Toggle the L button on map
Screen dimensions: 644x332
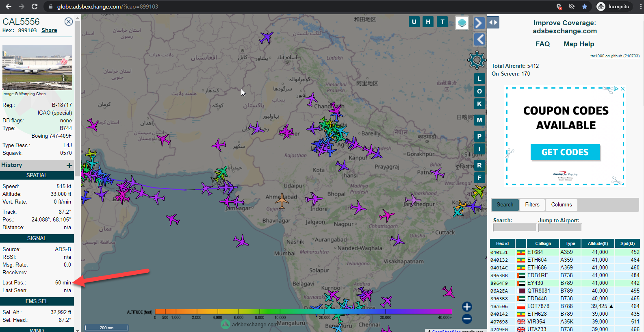coord(479,79)
